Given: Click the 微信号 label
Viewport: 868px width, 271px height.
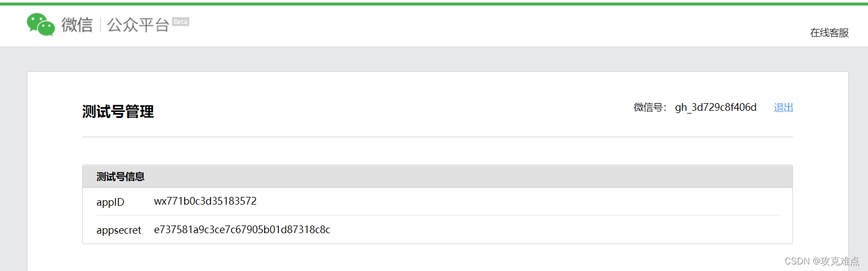Looking at the screenshot, I should pos(650,108).
